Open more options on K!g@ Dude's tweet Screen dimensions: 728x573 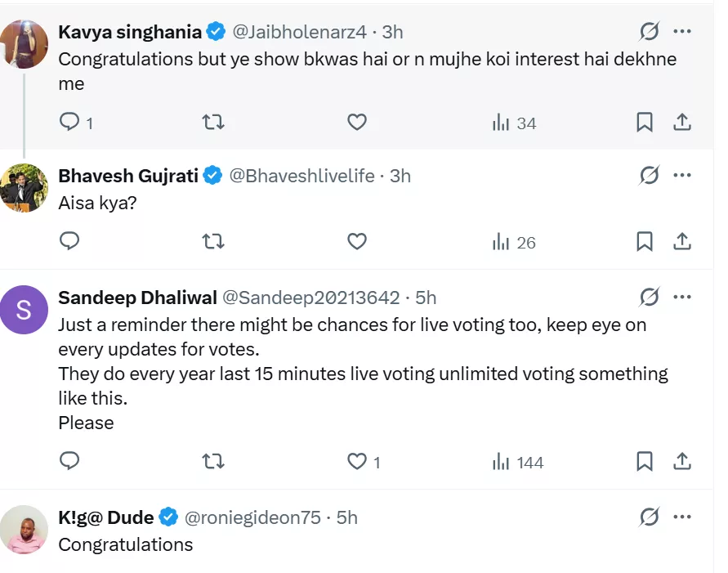tap(682, 517)
